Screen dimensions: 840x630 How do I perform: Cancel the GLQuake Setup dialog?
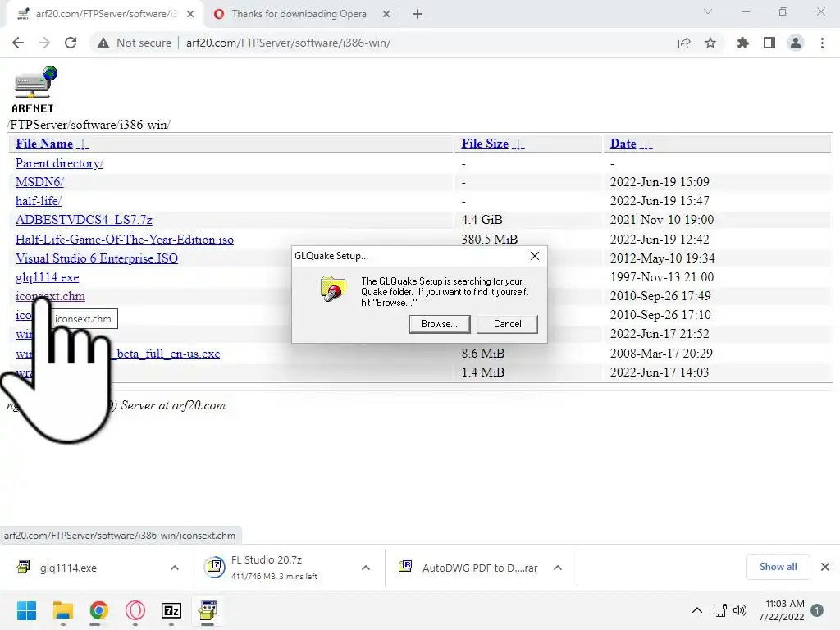coord(507,324)
